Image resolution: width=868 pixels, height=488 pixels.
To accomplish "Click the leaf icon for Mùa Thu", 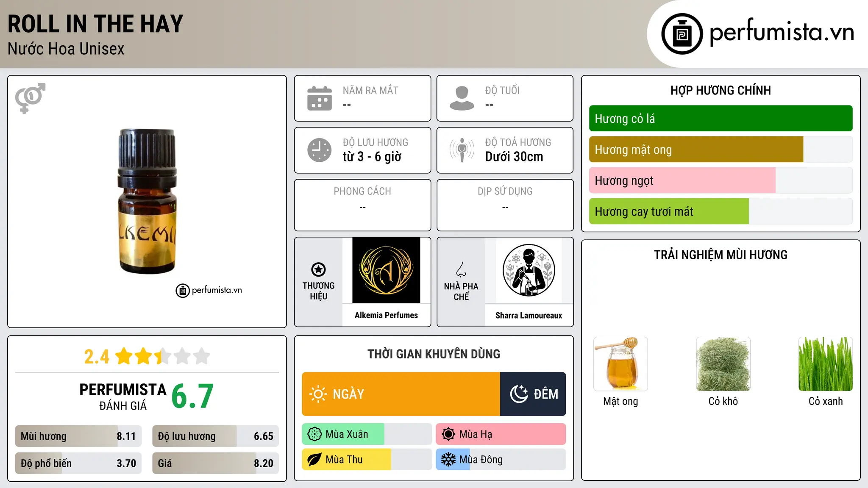I will tap(314, 460).
